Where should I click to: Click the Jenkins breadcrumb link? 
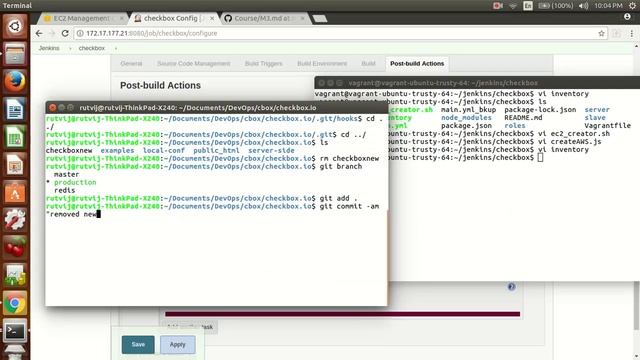coord(49,48)
